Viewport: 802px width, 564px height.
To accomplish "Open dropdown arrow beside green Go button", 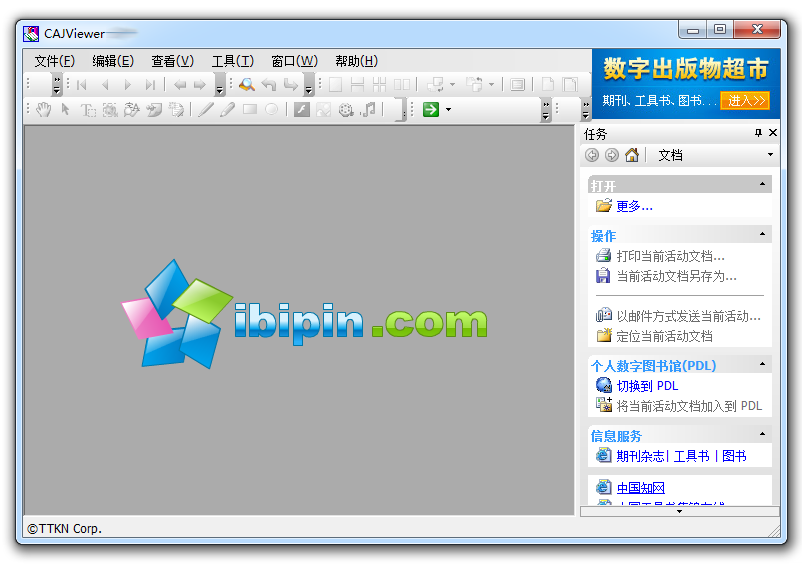I will coord(449,109).
